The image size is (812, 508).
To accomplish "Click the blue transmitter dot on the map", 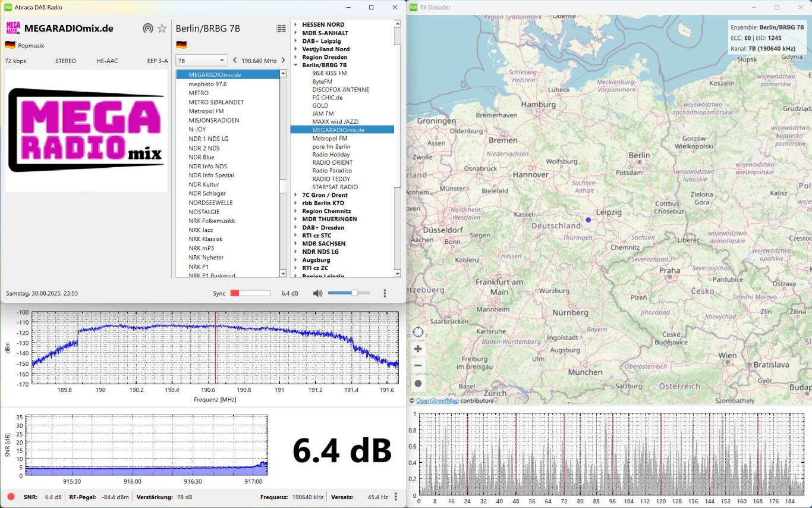I will click(x=588, y=220).
